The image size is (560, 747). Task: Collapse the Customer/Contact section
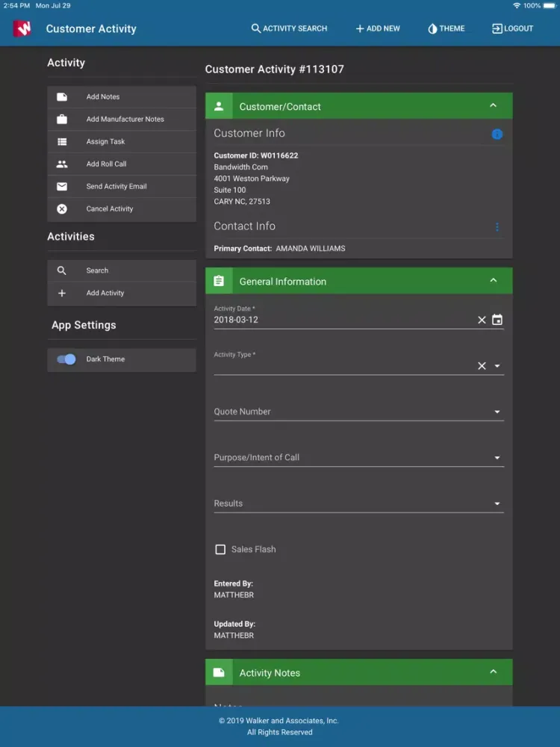click(x=494, y=105)
